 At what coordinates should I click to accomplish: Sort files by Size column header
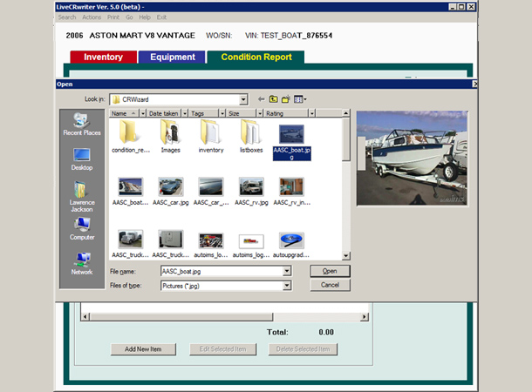pos(242,113)
